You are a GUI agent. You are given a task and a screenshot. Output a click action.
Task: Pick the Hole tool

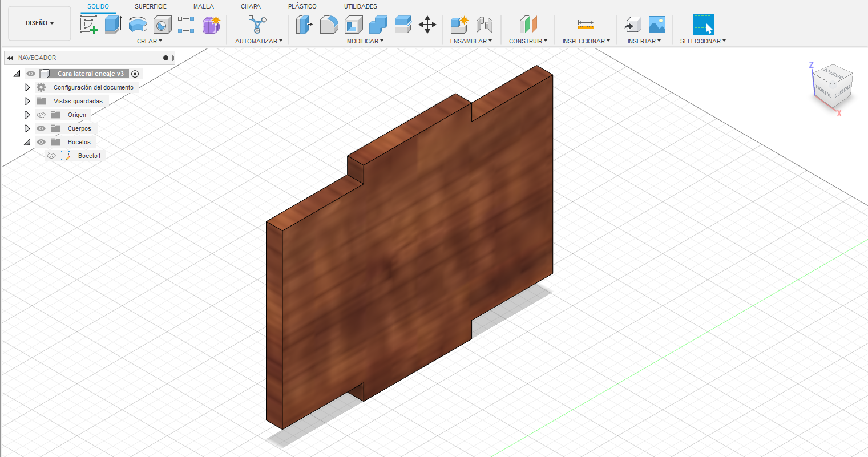pyautogui.click(x=162, y=25)
